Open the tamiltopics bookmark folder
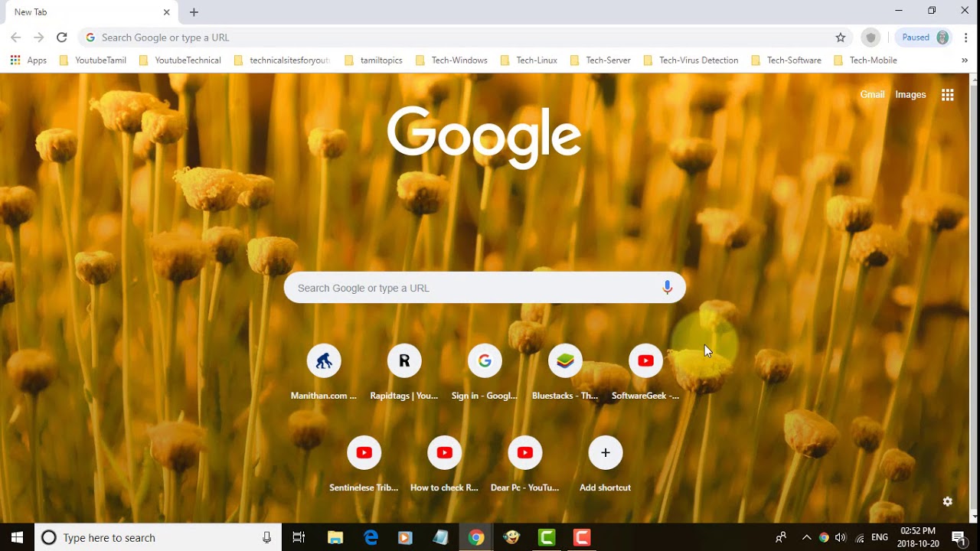Viewport: 980px width, 551px height. pyautogui.click(x=374, y=60)
